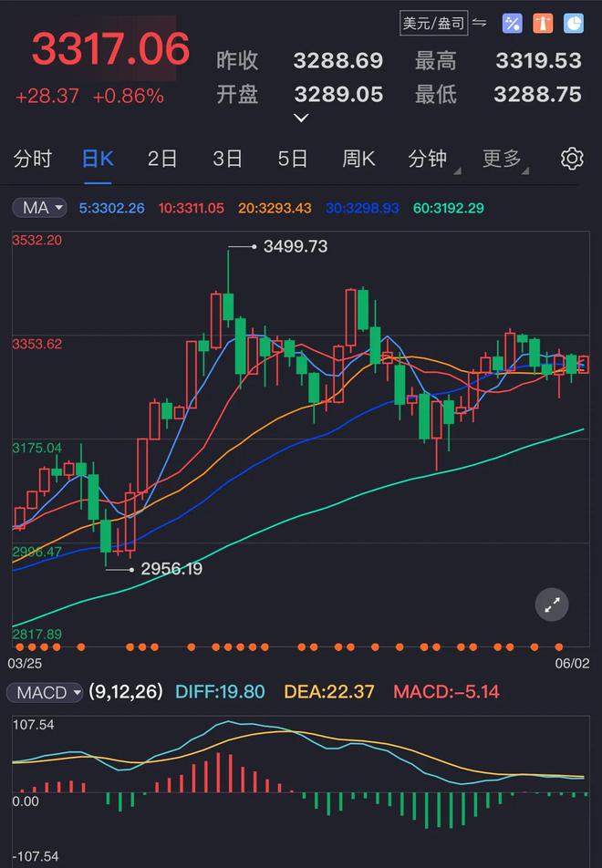Tap the 03/25 start date label
Viewport: 602px width, 868px height.
(25, 663)
